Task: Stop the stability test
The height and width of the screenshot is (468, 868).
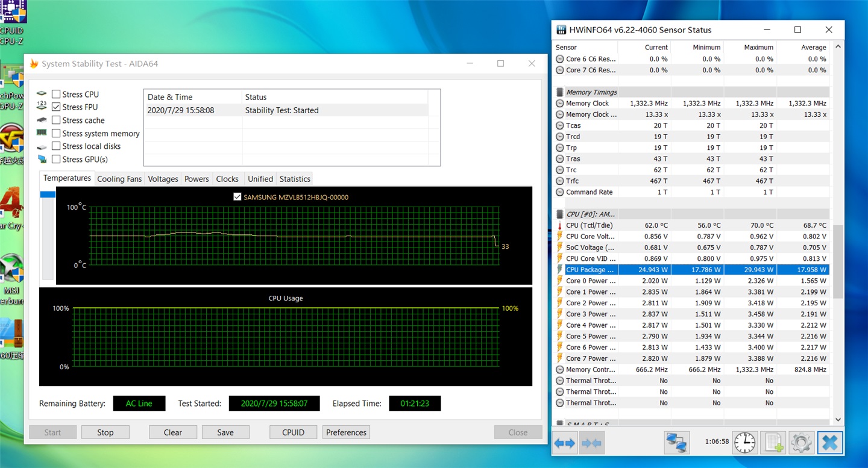Action: coord(105,432)
